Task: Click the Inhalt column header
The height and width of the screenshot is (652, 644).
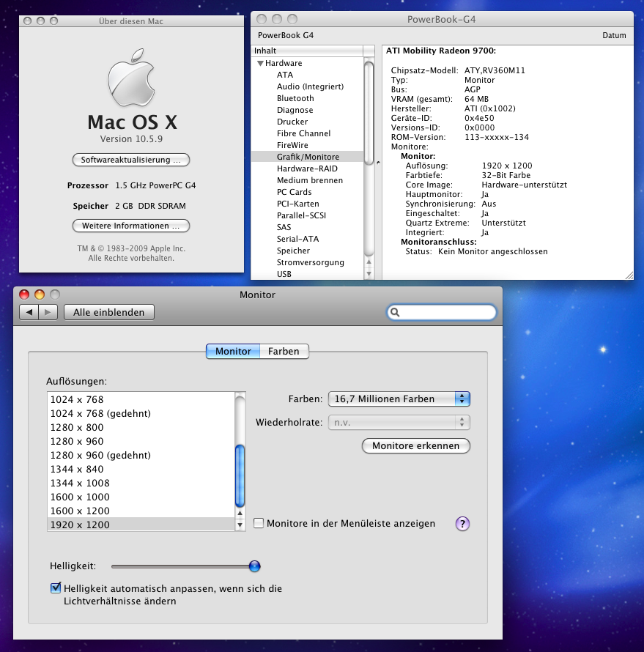Action: tap(307, 51)
